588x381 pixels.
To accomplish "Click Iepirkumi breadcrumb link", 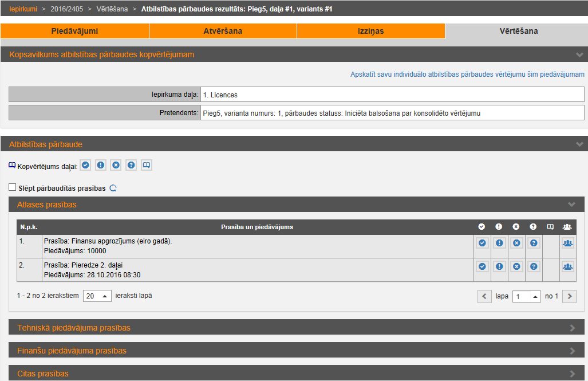I will pos(23,9).
